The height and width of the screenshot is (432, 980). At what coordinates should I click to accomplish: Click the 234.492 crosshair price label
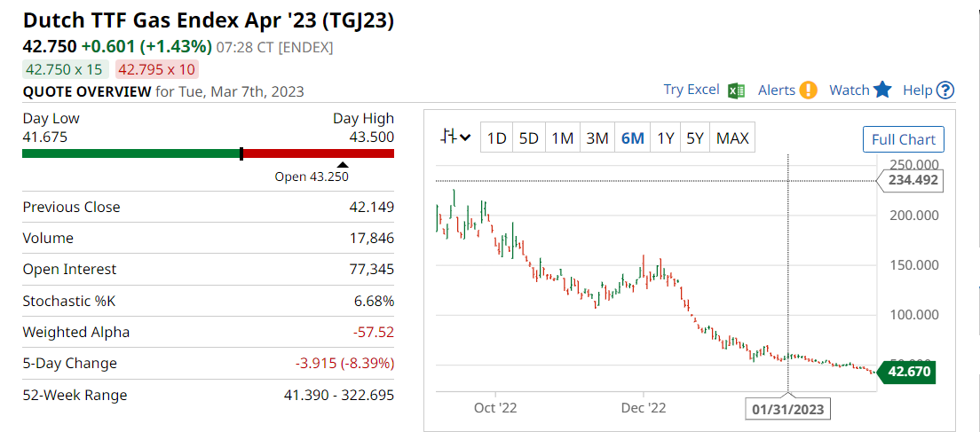point(910,181)
